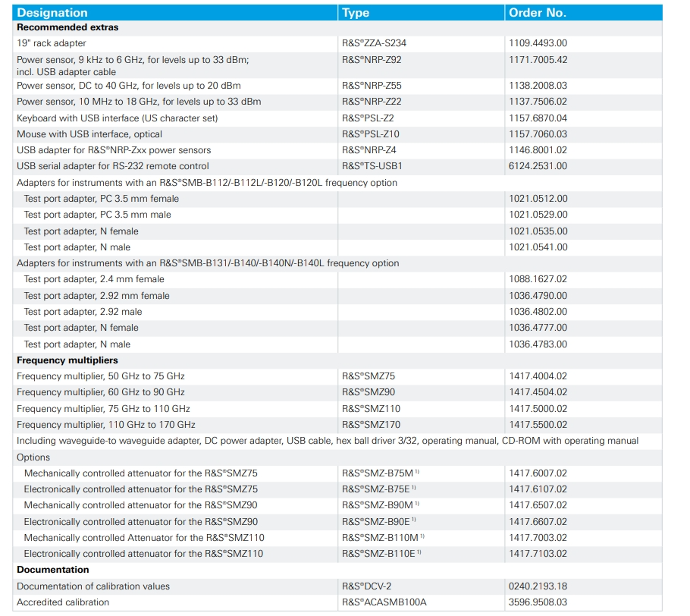Select the Documentation section heading

[53, 570]
